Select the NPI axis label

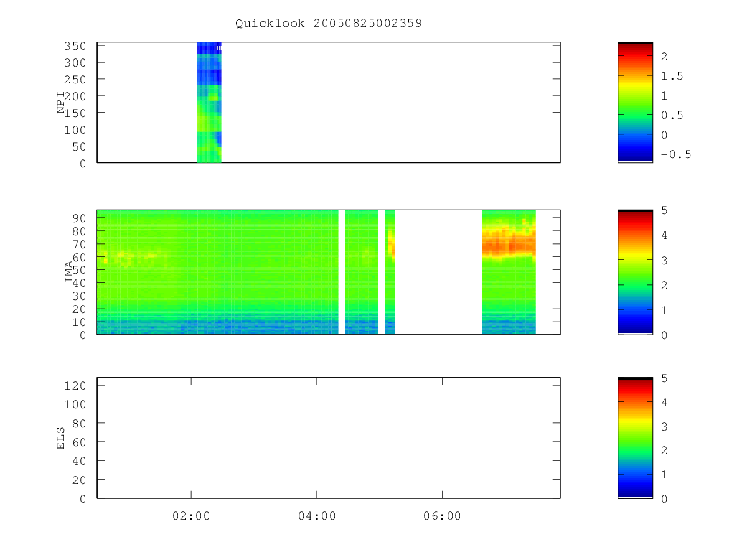[61, 103]
